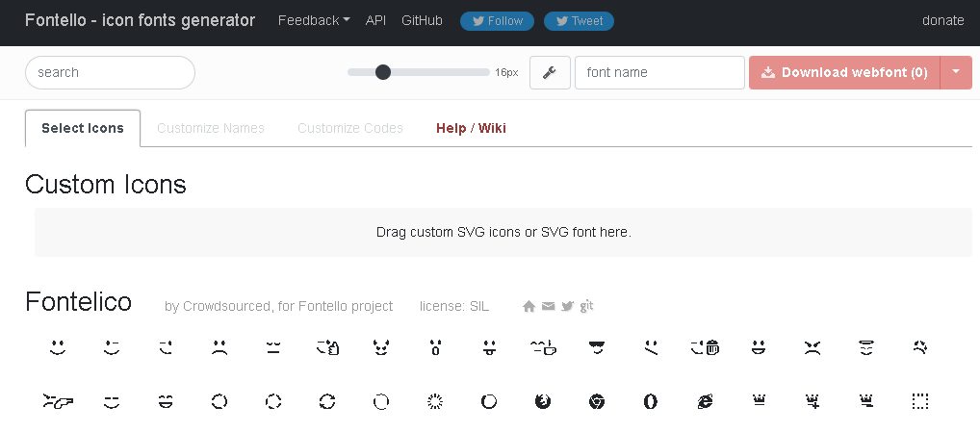Open the GitHub link in navbar
The height and width of the screenshot is (432, 980).
[x=422, y=20]
